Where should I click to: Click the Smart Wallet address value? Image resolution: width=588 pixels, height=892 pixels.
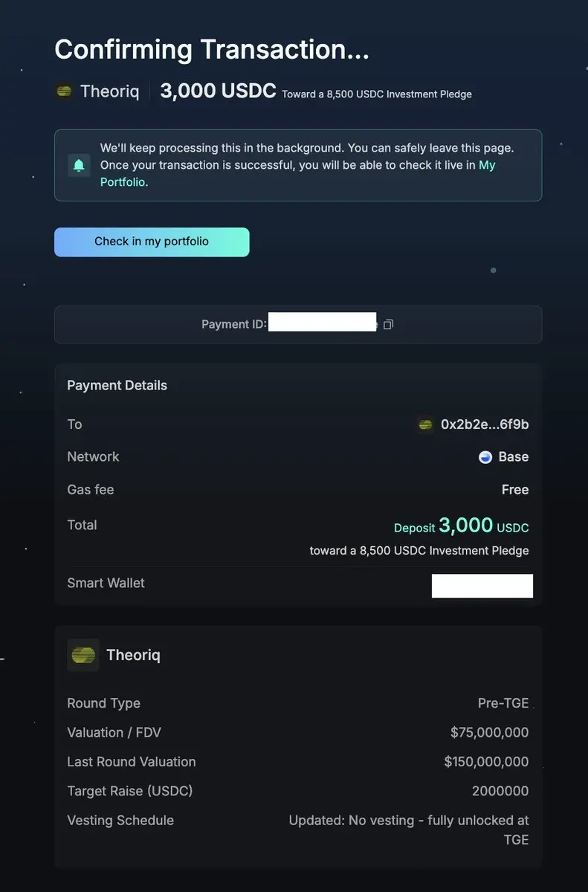(482, 586)
